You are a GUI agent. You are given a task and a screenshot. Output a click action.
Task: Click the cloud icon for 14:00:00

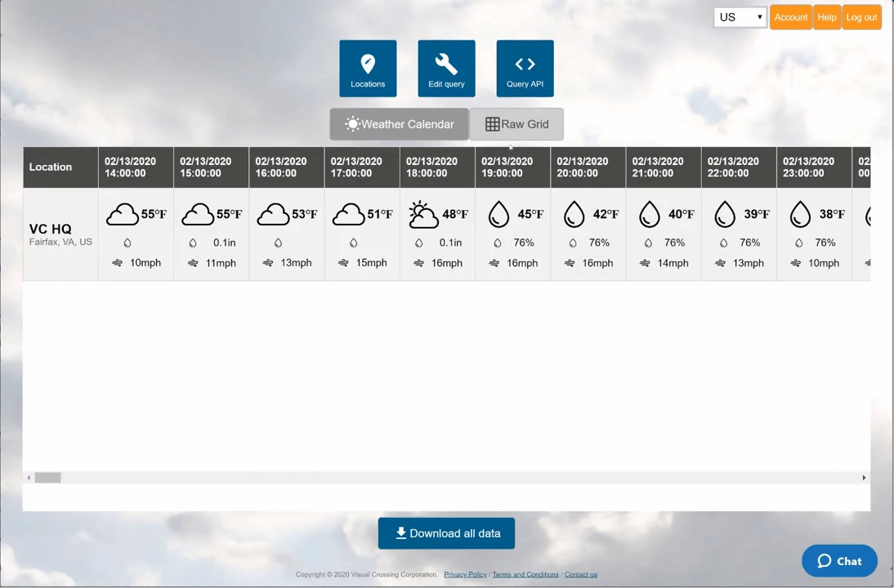123,215
